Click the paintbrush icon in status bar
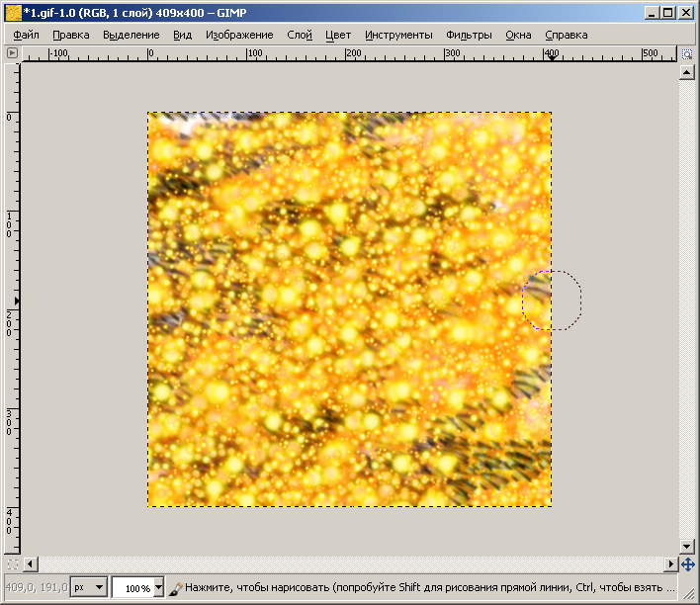 175,588
